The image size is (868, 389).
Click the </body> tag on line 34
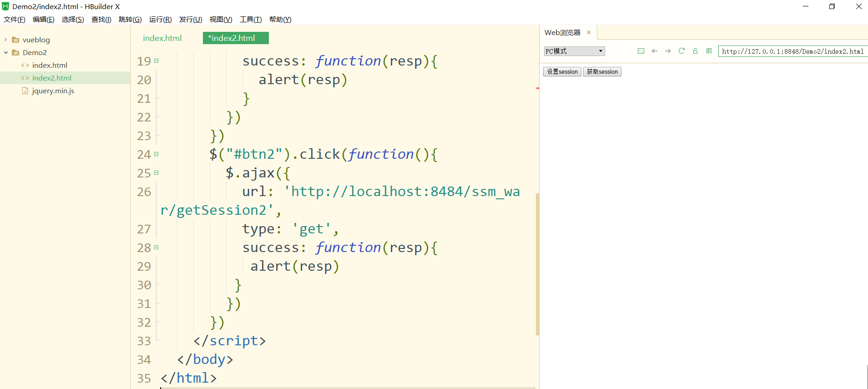(205, 359)
